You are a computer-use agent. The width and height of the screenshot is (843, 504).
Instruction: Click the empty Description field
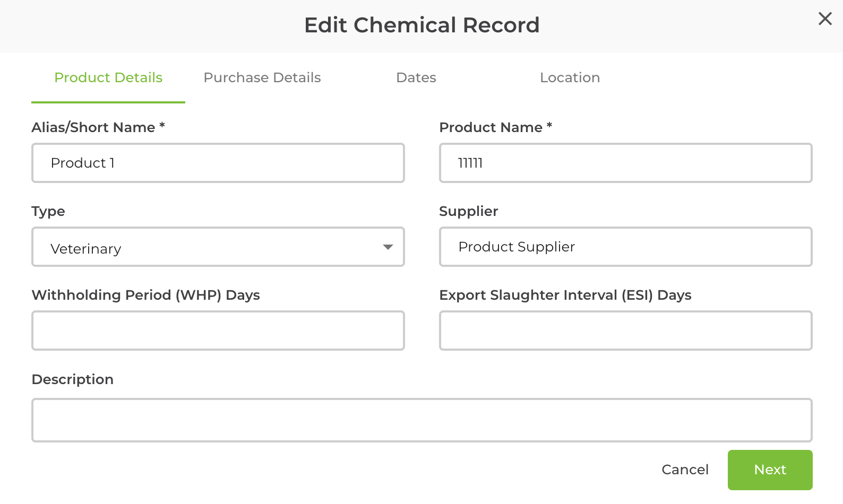click(422, 420)
